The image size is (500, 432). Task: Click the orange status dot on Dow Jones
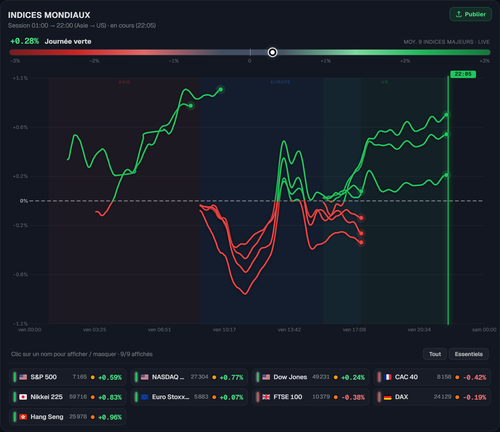coord(336,377)
